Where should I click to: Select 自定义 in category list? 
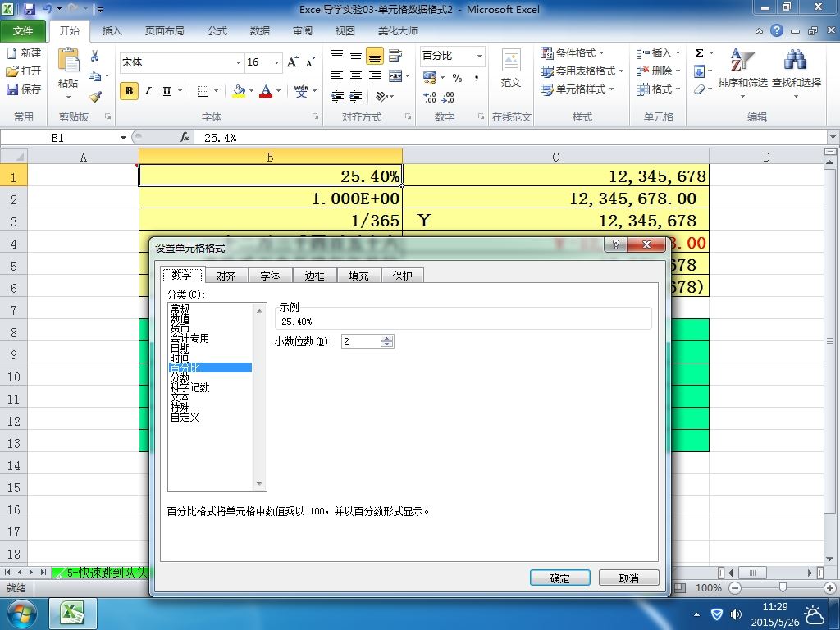coord(185,417)
